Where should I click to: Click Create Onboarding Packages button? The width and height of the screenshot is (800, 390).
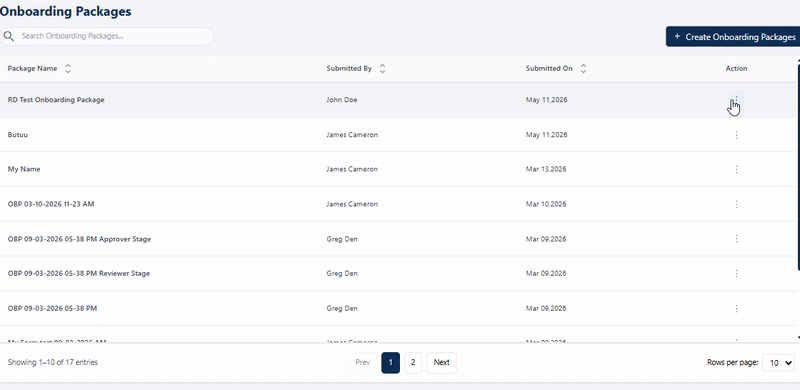pos(733,37)
